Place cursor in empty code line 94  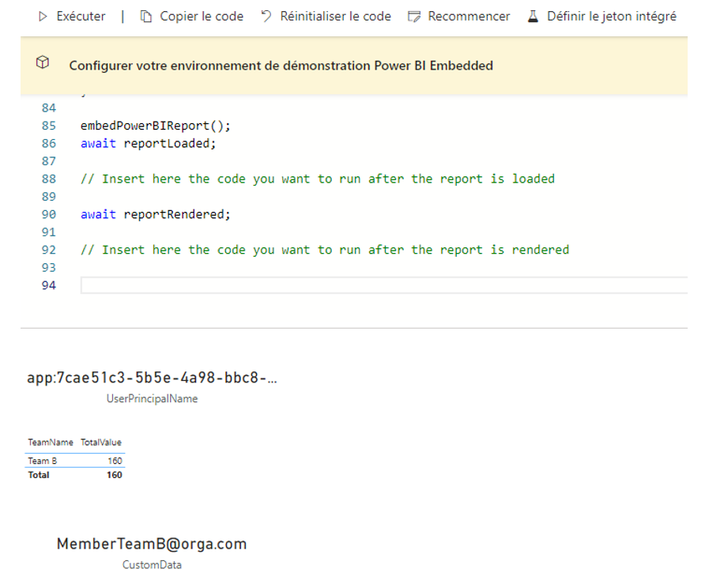(384, 285)
